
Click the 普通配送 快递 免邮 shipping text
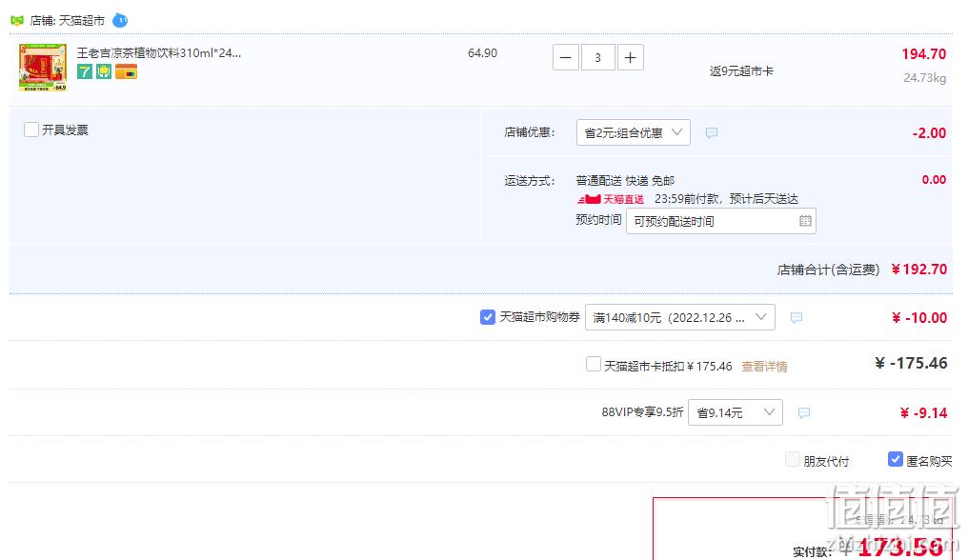pyautogui.click(x=625, y=180)
